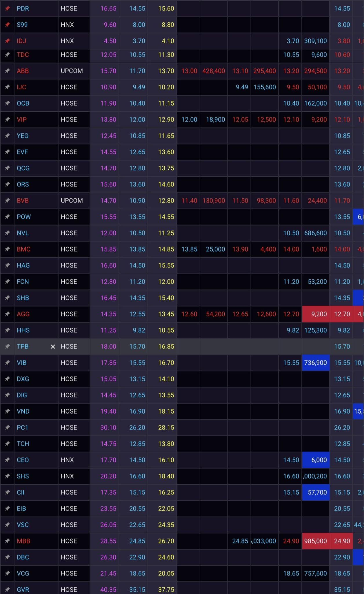Viewport: 364px width, 594px height.
Task: Click ABB bid price 13.00
Action: (189, 71)
